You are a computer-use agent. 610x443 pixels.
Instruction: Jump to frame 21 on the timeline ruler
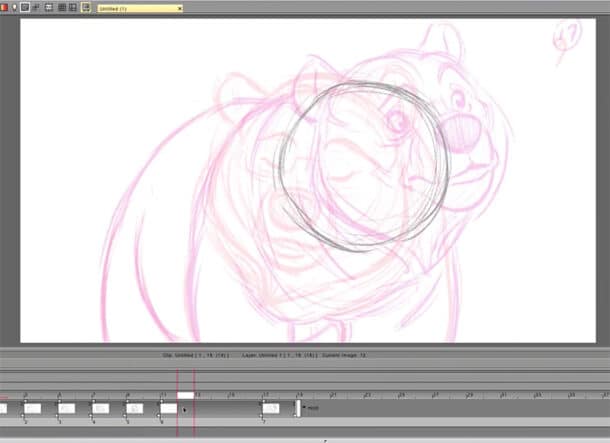[334, 395]
